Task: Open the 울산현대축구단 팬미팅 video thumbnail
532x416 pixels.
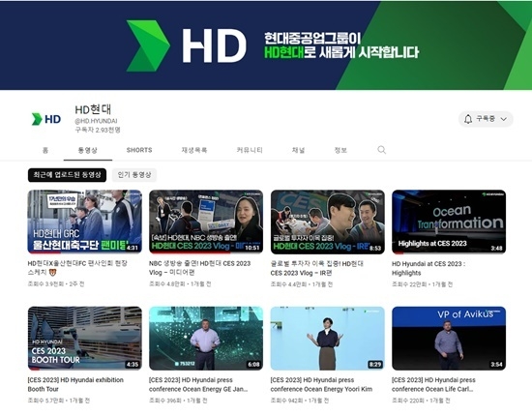Action: (x=85, y=222)
